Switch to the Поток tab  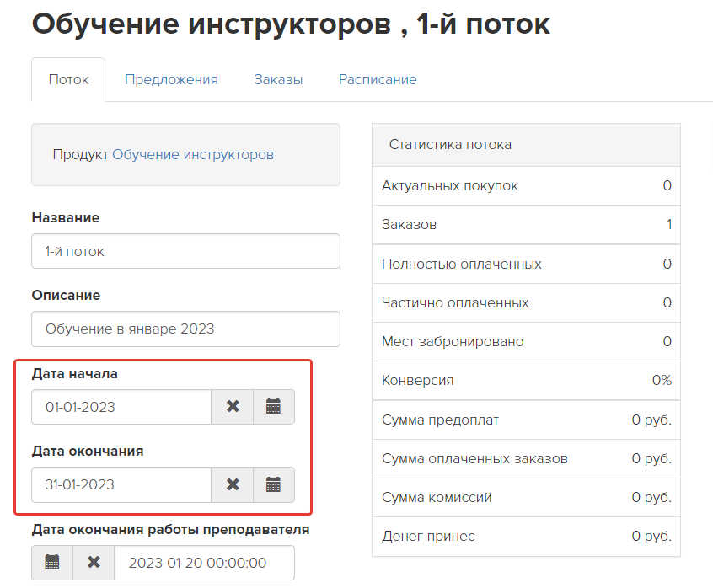click(68, 79)
